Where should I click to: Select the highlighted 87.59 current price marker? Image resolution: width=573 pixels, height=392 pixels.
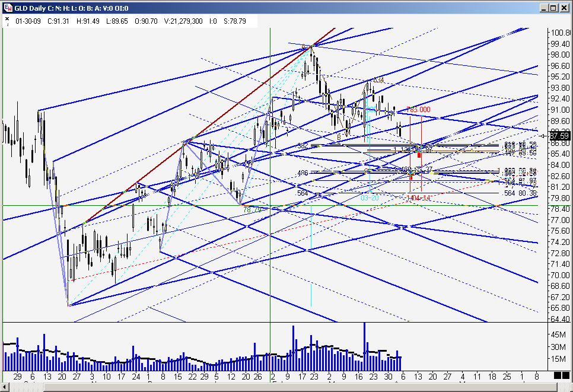pyautogui.click(x=559, y=136)
